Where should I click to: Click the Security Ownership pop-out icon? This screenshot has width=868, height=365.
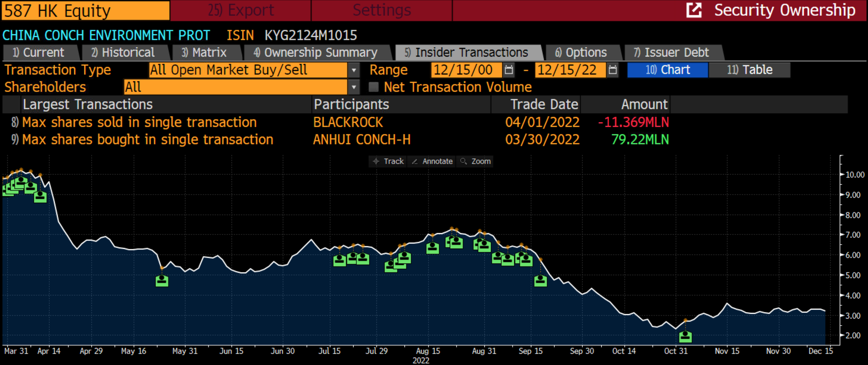694,10
